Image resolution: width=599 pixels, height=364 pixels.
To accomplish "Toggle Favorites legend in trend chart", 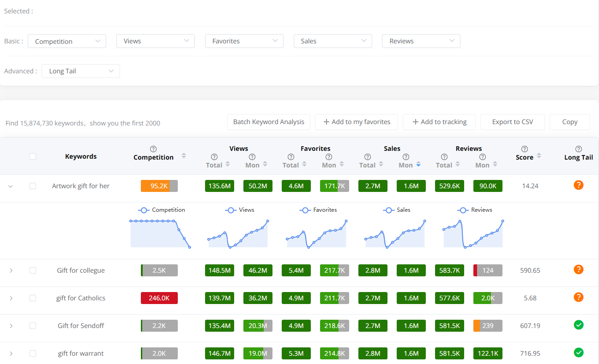I will (318, 210).
